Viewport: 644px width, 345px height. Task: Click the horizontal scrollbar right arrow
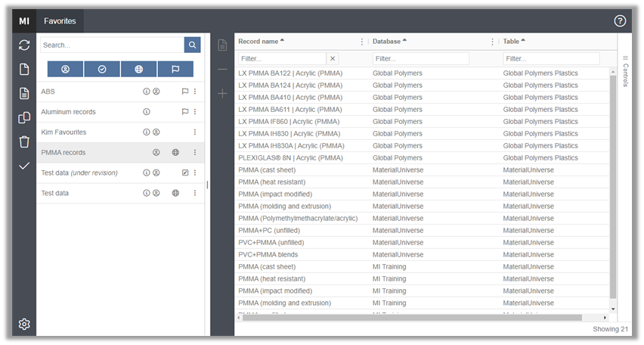(x=605, y=318)
